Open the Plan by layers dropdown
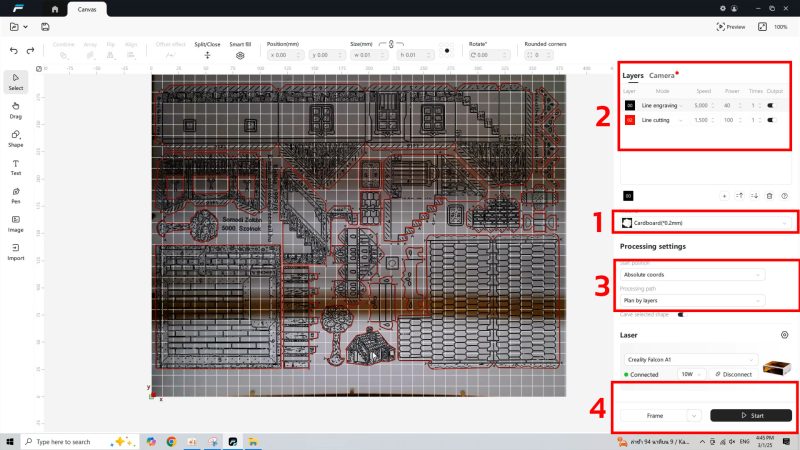The image size is (800, 450). 692,301
